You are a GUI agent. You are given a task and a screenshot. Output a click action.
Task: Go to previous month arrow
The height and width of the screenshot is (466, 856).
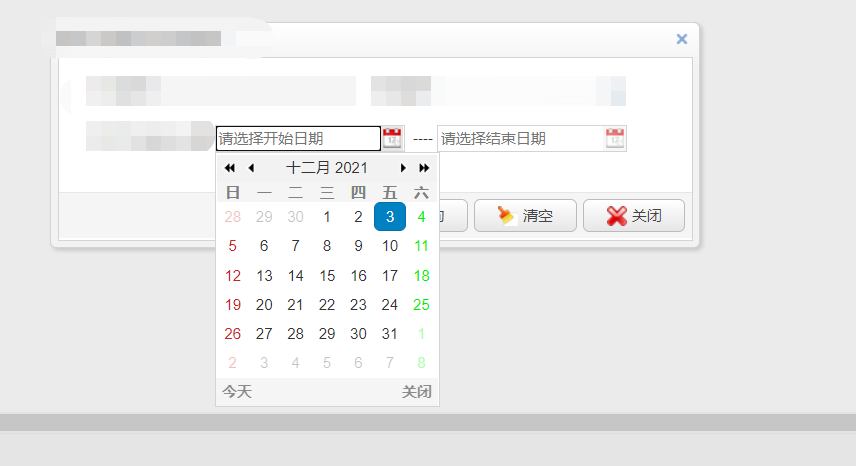pos(251,168)
